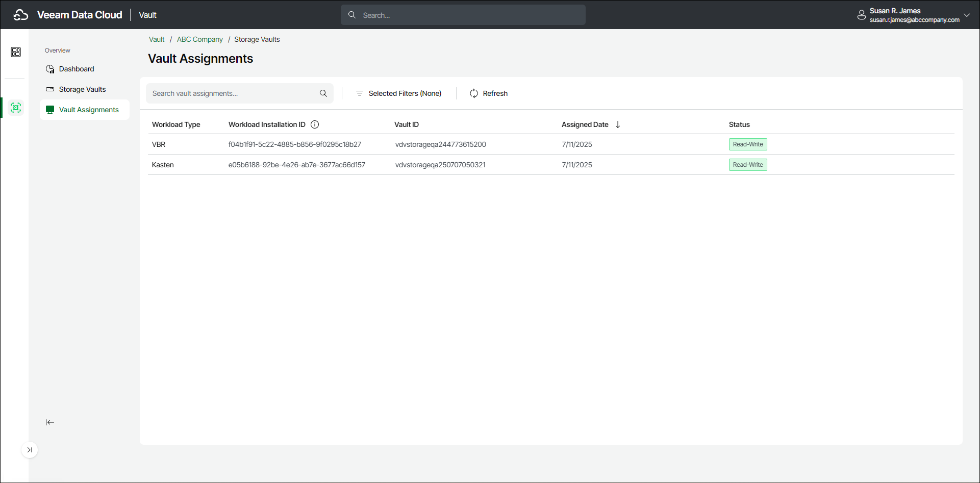The width and height of the screenshot is (980, 483).
Task: Click the Read-Write badge in VBR row
Action: 748,144
